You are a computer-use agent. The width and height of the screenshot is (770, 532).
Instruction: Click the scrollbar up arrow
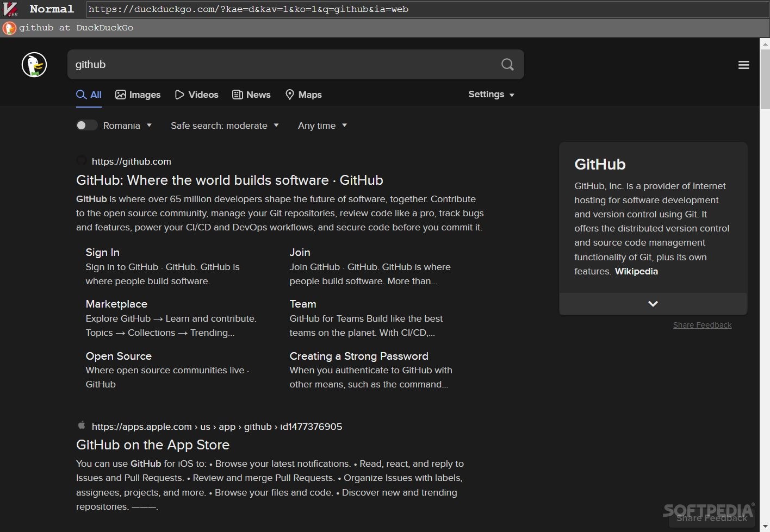coord(765,43)
